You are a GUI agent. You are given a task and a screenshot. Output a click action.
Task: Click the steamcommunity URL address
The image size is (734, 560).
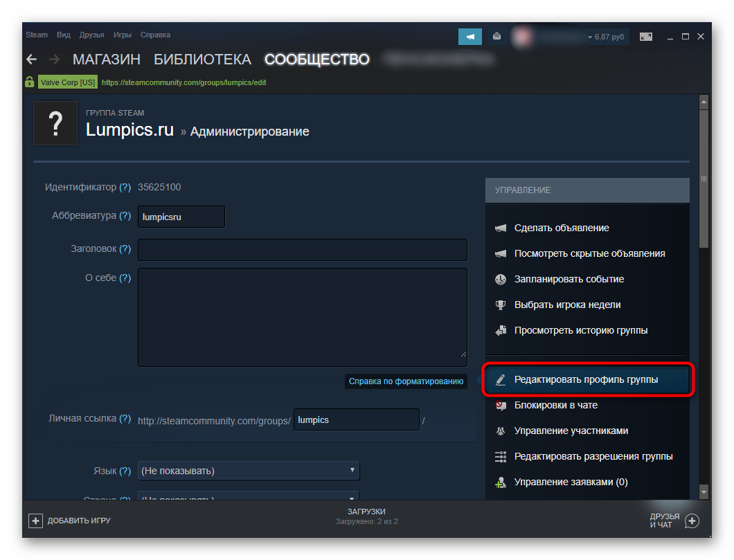(x=183, y=82)
